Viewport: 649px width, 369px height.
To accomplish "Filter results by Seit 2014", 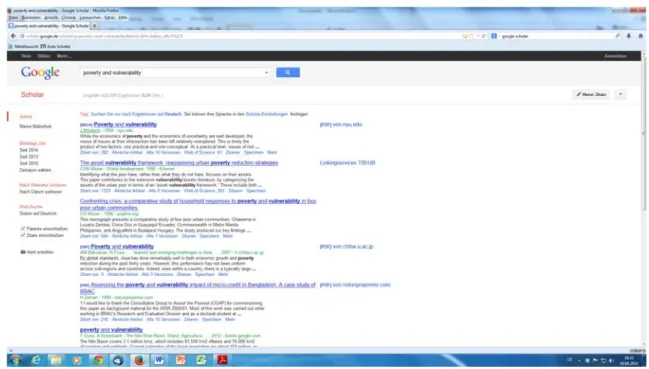I will (29, 150).
